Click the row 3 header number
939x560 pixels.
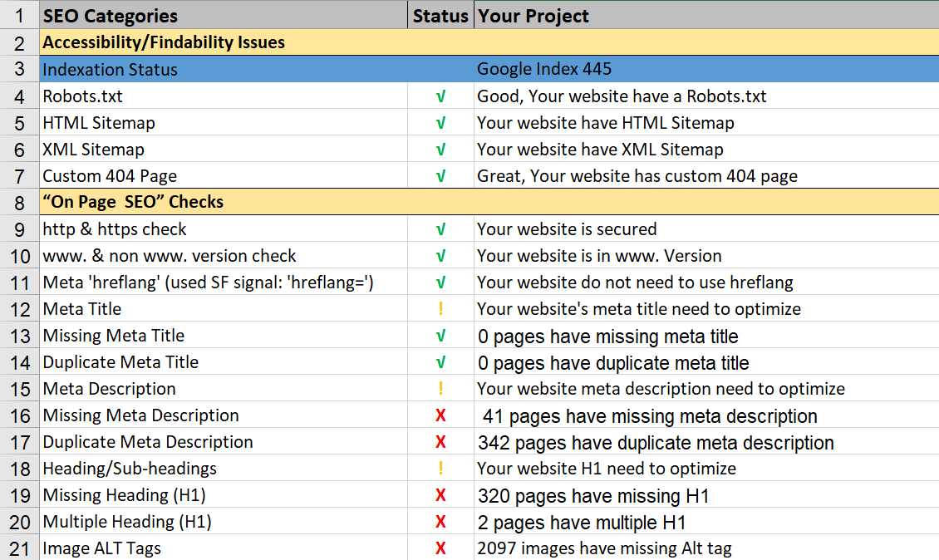[x=19, y=70]
